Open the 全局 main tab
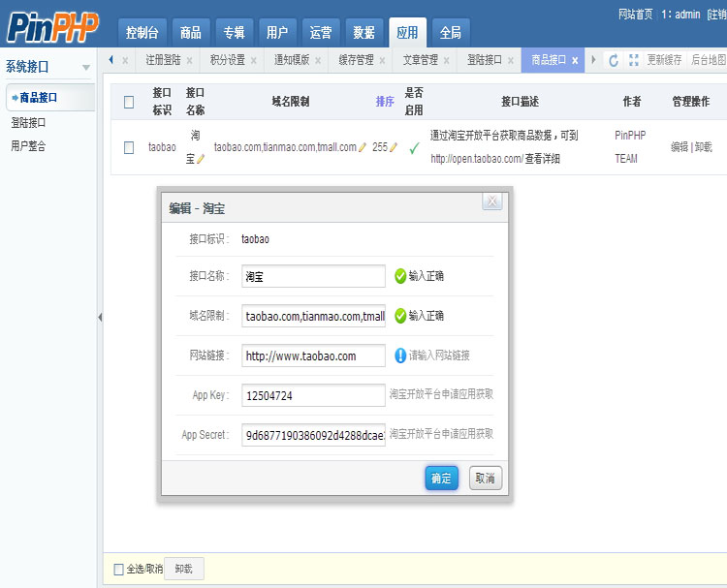The height and width of the screenshot is (588, 727). (451, 33)
